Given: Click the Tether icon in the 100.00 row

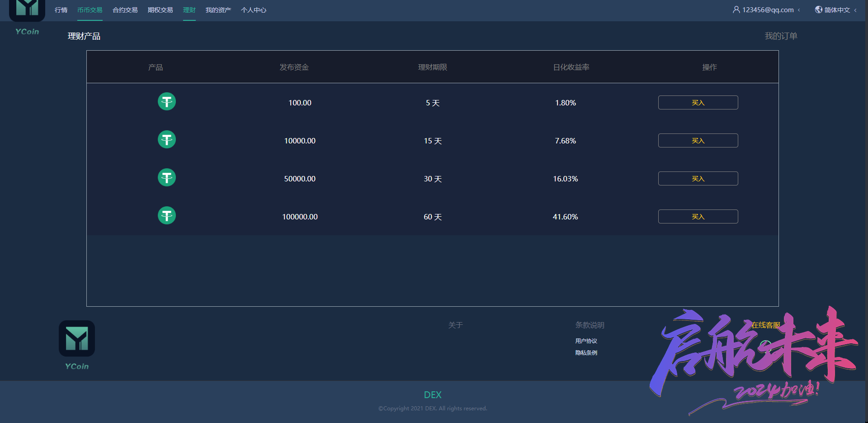Looking at the screenshot, I should (167, 101).
